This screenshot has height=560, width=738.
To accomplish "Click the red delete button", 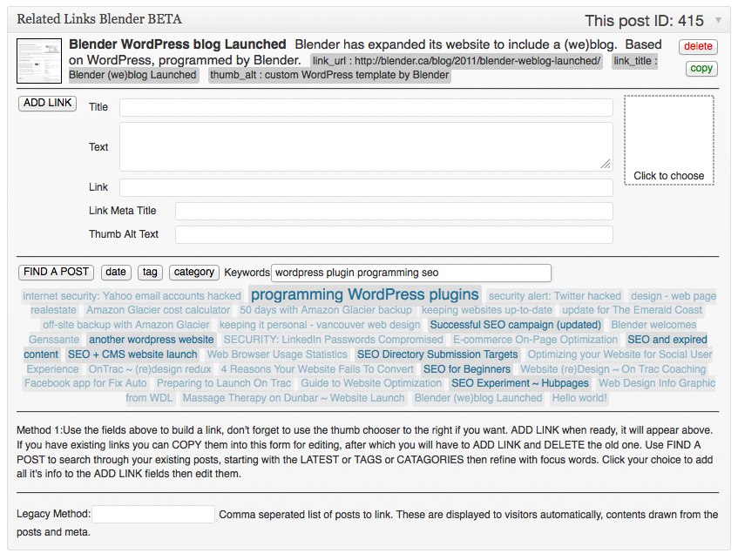I will pyautogui.click(x=698, y=46).
